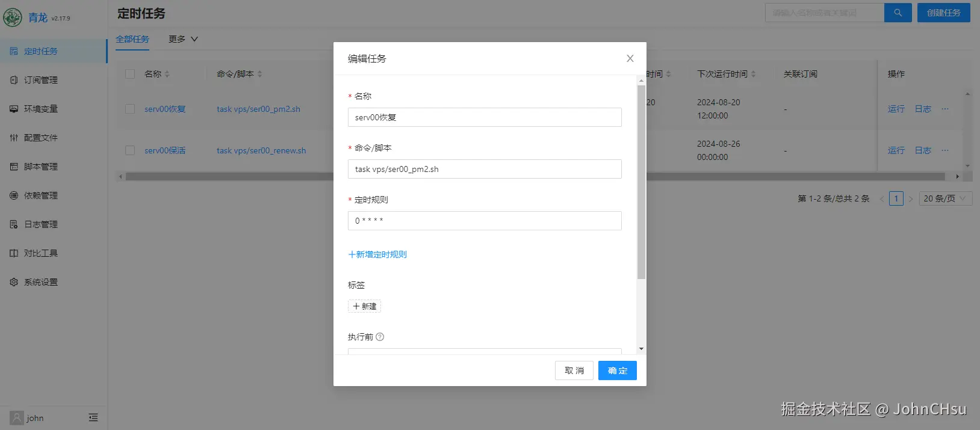Check the serv00保活 row checkbox
This screenshot has width=980, height=430.
pos(130,150)
